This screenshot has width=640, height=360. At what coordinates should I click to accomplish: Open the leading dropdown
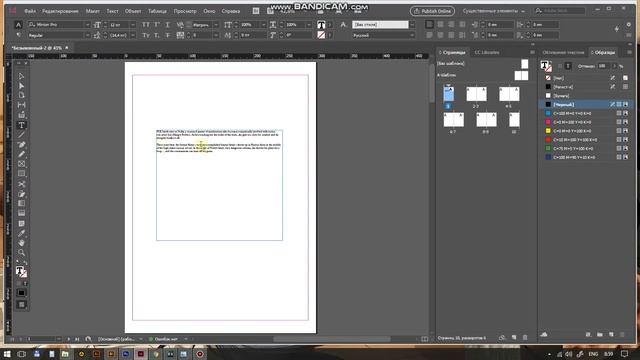133,36
